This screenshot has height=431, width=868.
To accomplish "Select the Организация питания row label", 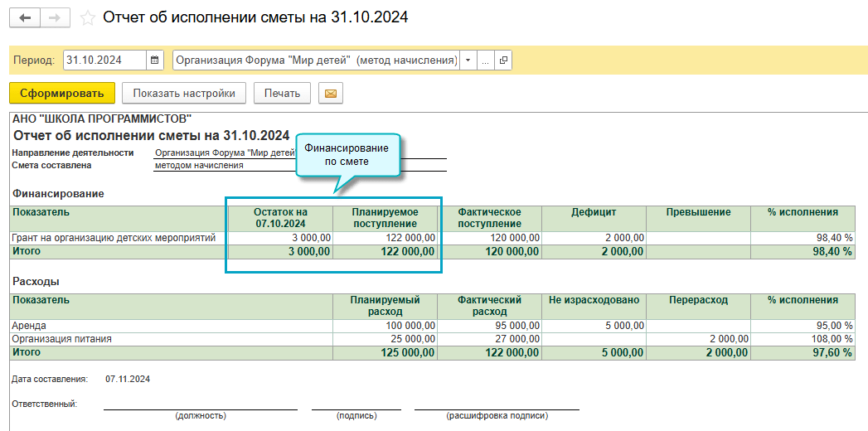I will [62, 339].
